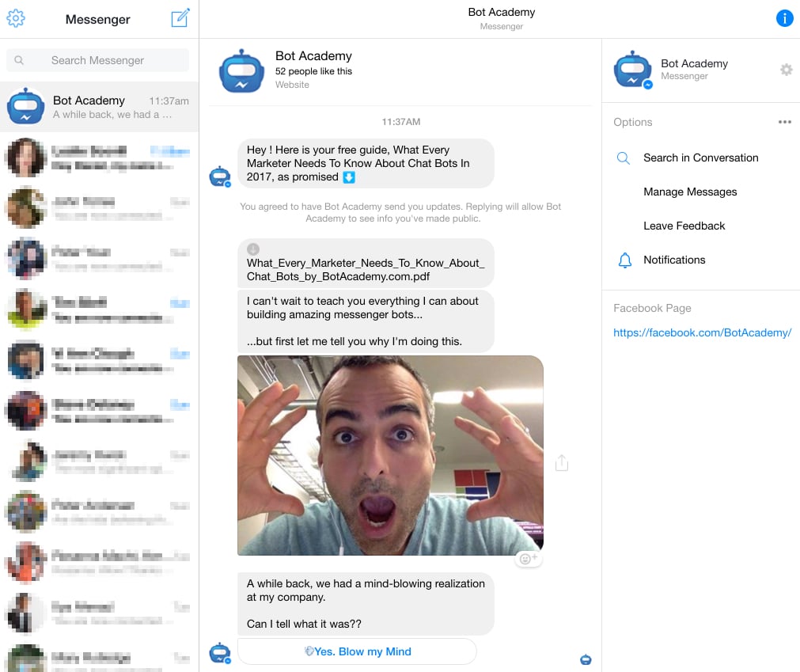The width and height of the screenshot is (800, 672).
Task: Open Bot Academy panel gear settings
Action: click(x=787, y=70)
